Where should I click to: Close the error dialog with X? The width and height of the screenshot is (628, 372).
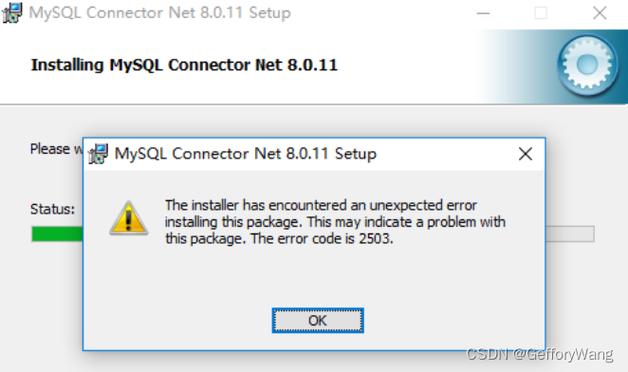525,154
